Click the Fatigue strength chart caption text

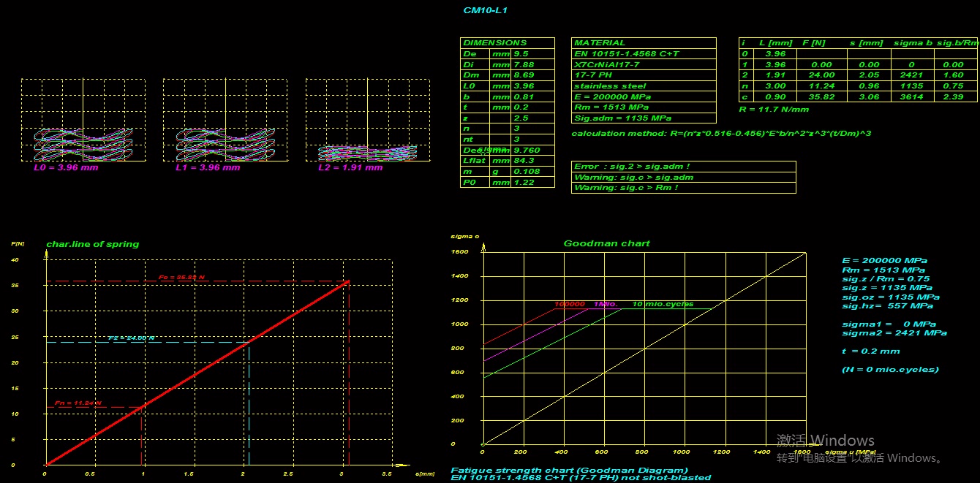[569, 471]
